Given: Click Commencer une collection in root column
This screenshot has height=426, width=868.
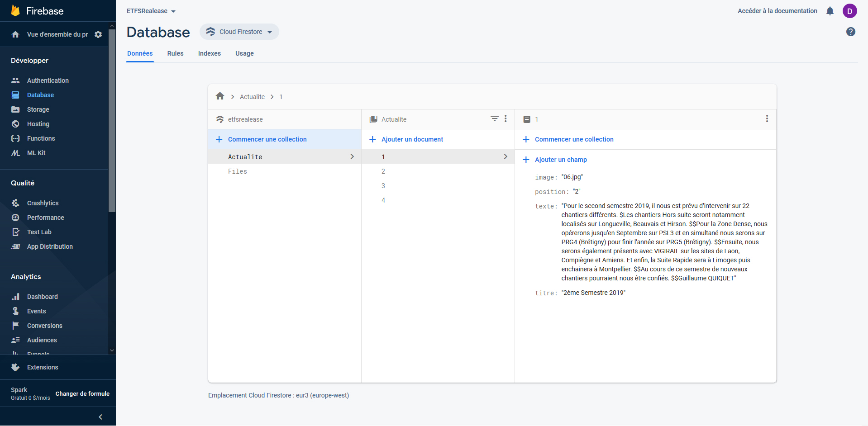Looking at the screenshot, I should coord(267,139).
